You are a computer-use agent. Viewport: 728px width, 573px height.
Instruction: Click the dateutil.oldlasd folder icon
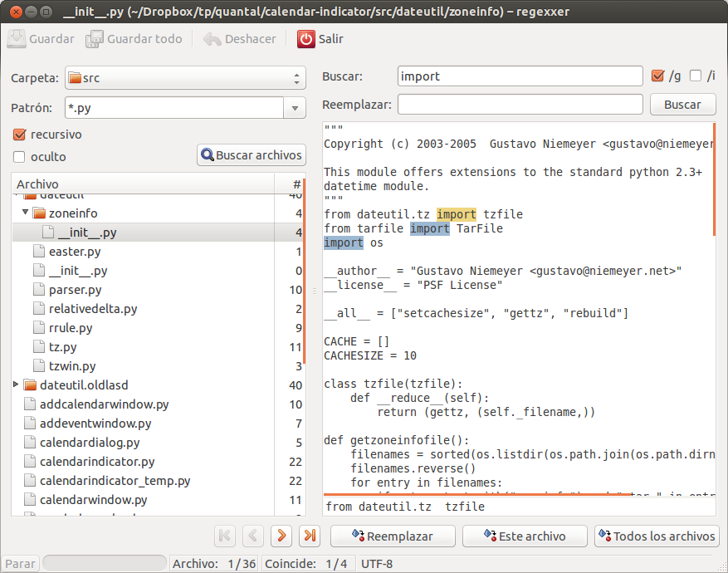click(30, 385)
